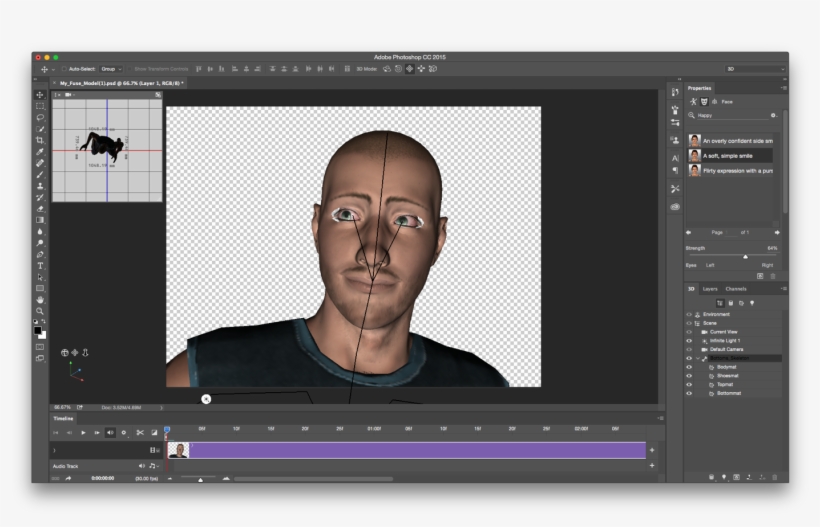Select the Gradient tool
Image resolution: width=820 pixels, height=527 pixels.
[40, 220]
